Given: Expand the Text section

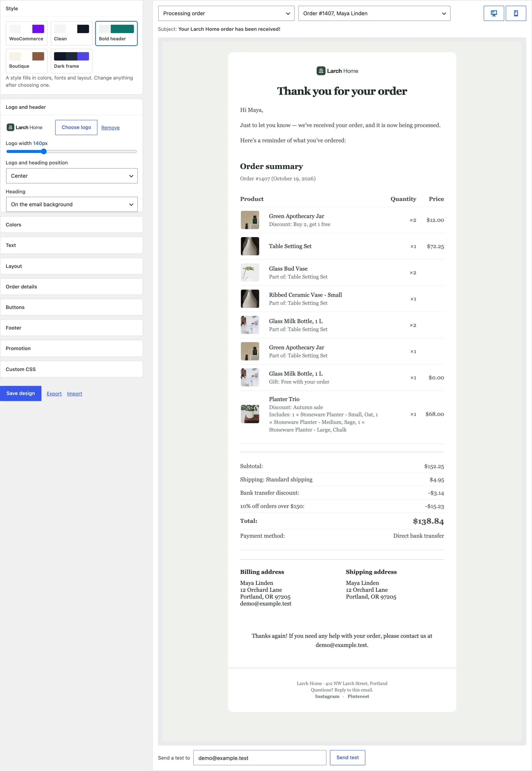Looking at the screenshot, I should click(x=71, y=245).
